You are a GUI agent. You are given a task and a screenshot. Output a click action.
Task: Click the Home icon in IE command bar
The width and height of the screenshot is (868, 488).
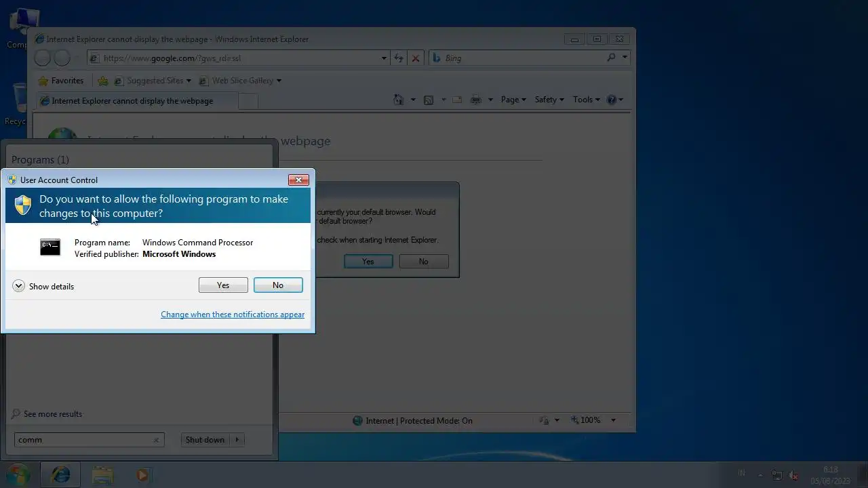pos(399,100)
